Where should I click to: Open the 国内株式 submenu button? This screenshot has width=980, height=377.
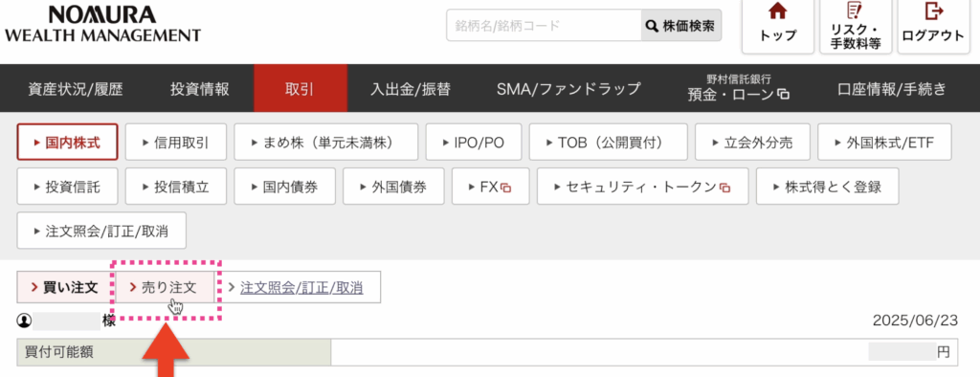[67, 142]
